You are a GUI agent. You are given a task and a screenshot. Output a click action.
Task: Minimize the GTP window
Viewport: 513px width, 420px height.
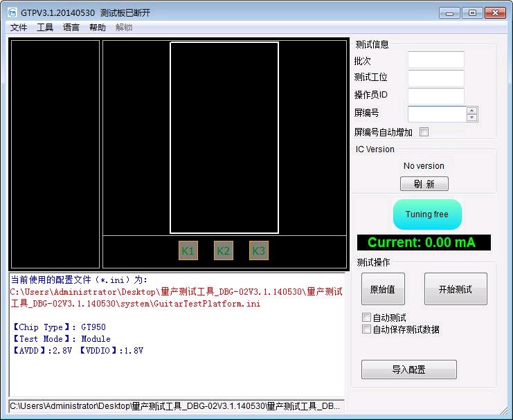click(x=450, y=13)
